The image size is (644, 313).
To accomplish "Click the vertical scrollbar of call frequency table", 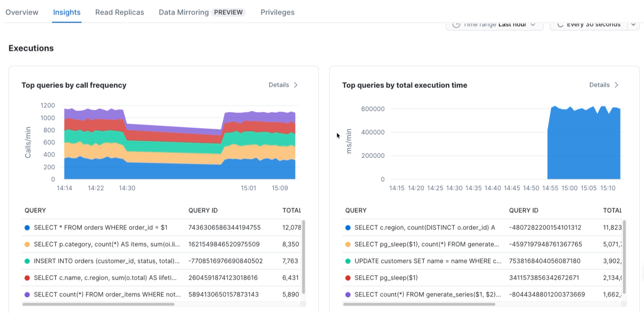I will tap(303, 257).
